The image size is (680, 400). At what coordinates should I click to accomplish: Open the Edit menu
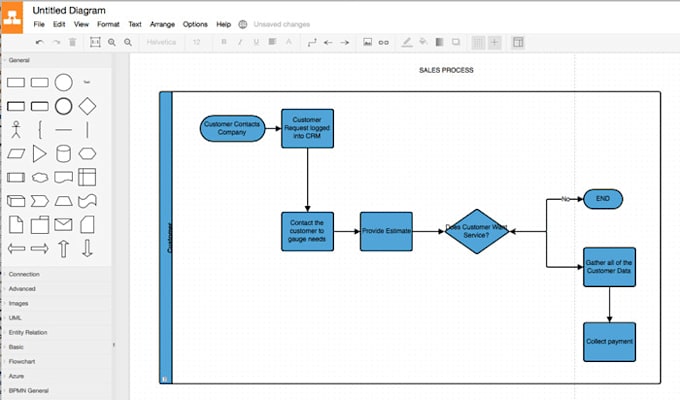tap(59, 24)
